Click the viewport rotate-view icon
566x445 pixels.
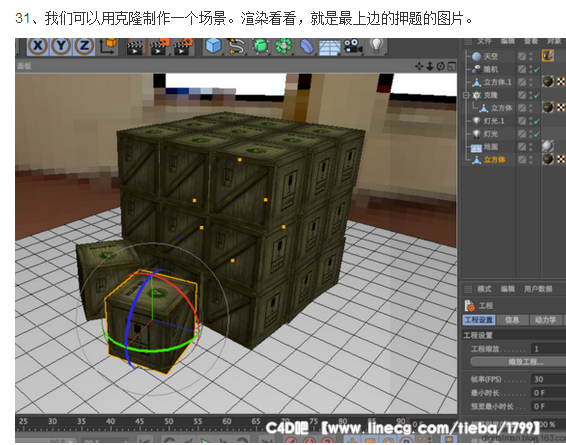441,66
